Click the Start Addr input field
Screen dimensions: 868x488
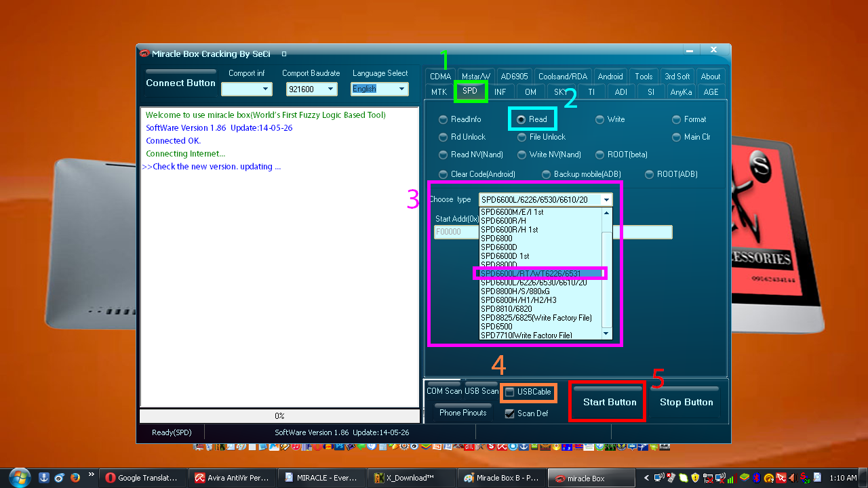pyautogui.click(x=456, y=232)
